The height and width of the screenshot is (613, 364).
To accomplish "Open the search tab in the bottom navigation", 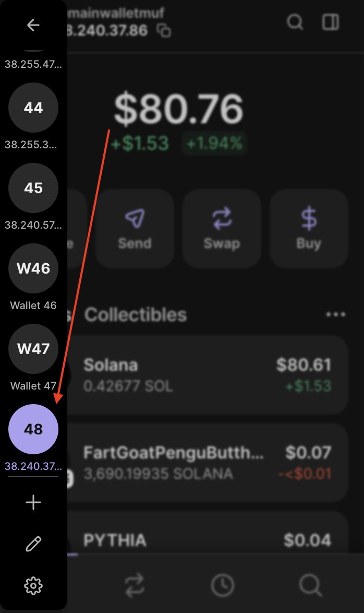I will click(310, 586).
